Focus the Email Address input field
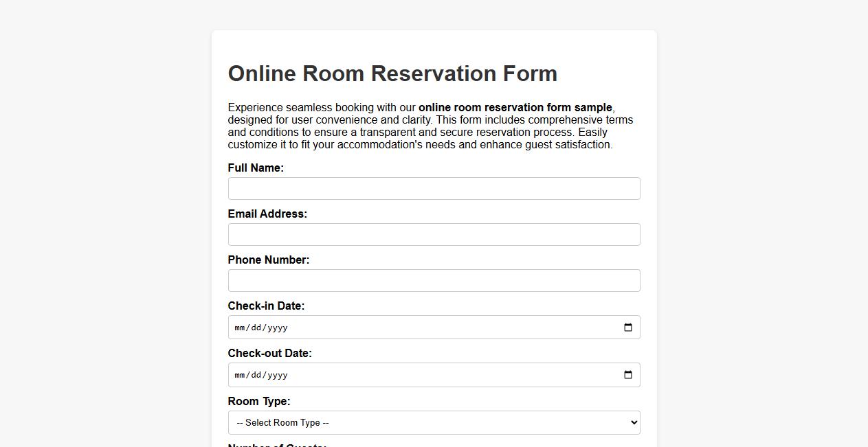 point(434,234)
